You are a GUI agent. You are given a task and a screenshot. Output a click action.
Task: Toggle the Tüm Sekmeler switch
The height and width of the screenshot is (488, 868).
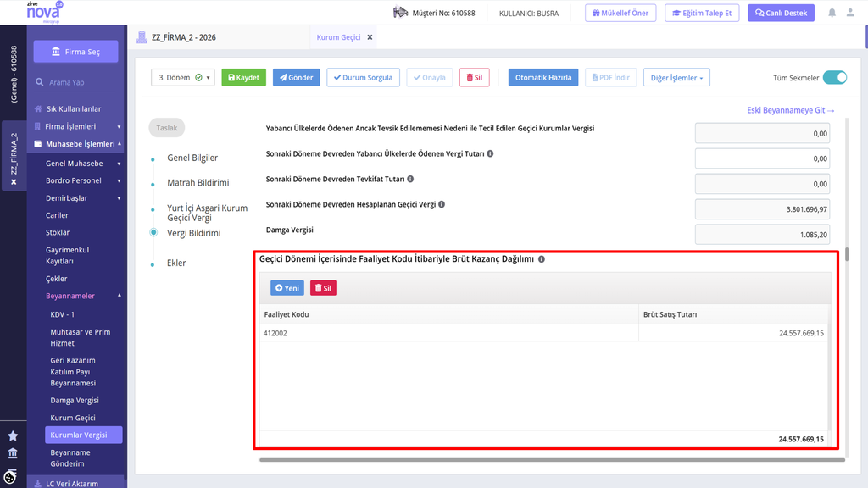(834, 77)
